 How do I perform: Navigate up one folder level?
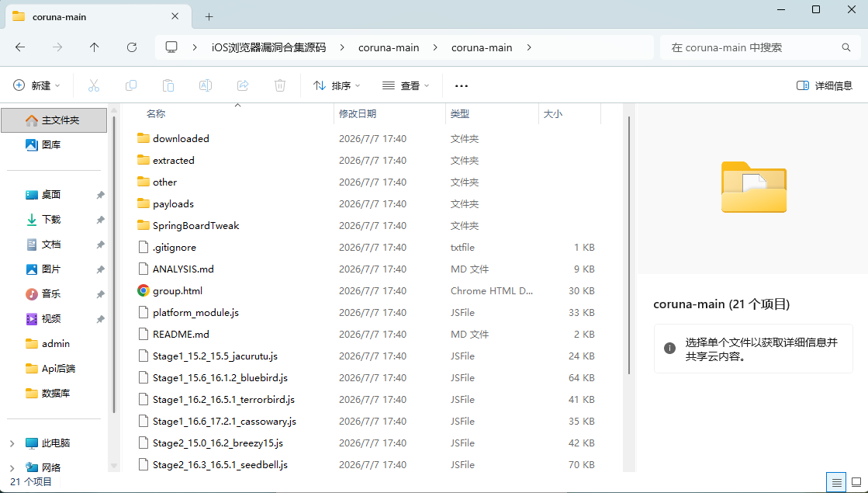pyautogui.click(x=94, y=47)
